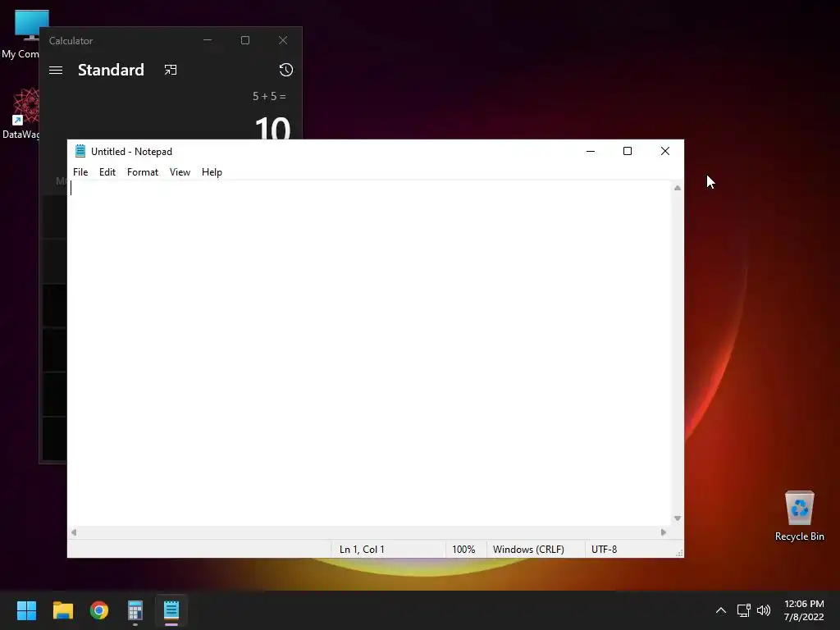Minimize the Calculator window
Viewport: 840px width, 630px height.
(208, 40)
